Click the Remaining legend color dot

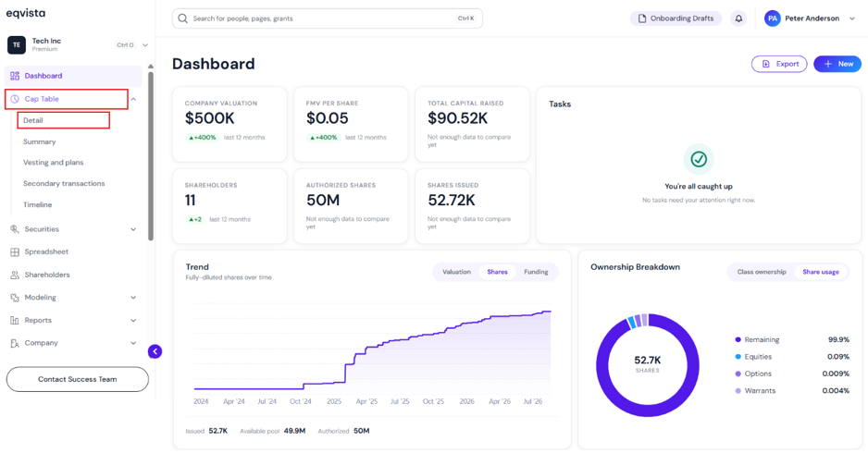point(738,339)
